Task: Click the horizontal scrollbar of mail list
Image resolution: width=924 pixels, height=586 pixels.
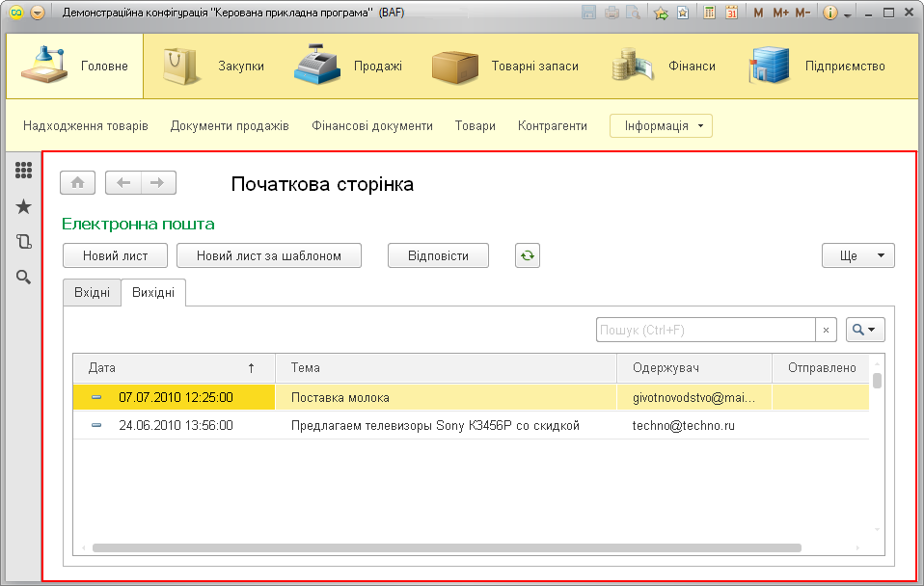Action: (x=447, y=547)
